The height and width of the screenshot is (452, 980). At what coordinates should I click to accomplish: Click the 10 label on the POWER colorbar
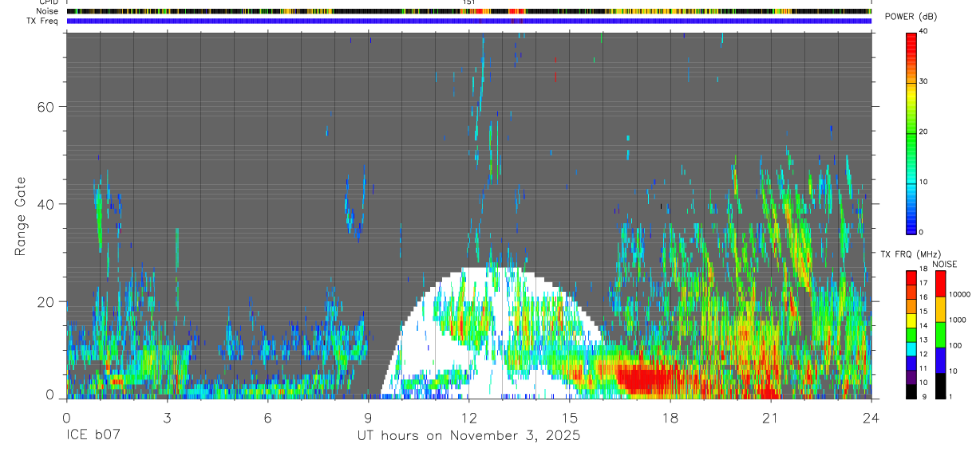click(x=923, y=182)
